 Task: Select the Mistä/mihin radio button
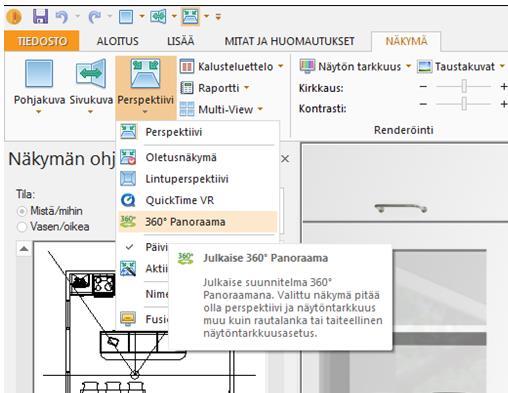pos(22,211)
